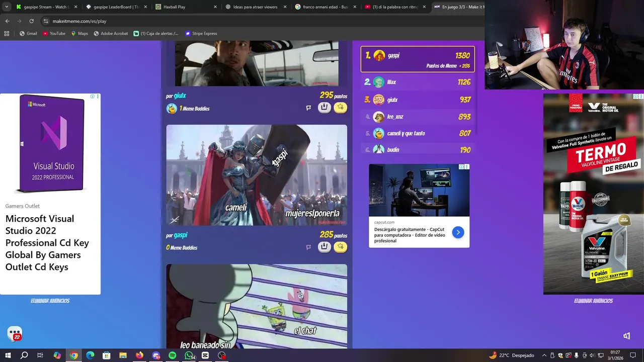Switch to the di la palabra con ritmo tab
Screen dimensions: 644x362
(395, 7)
